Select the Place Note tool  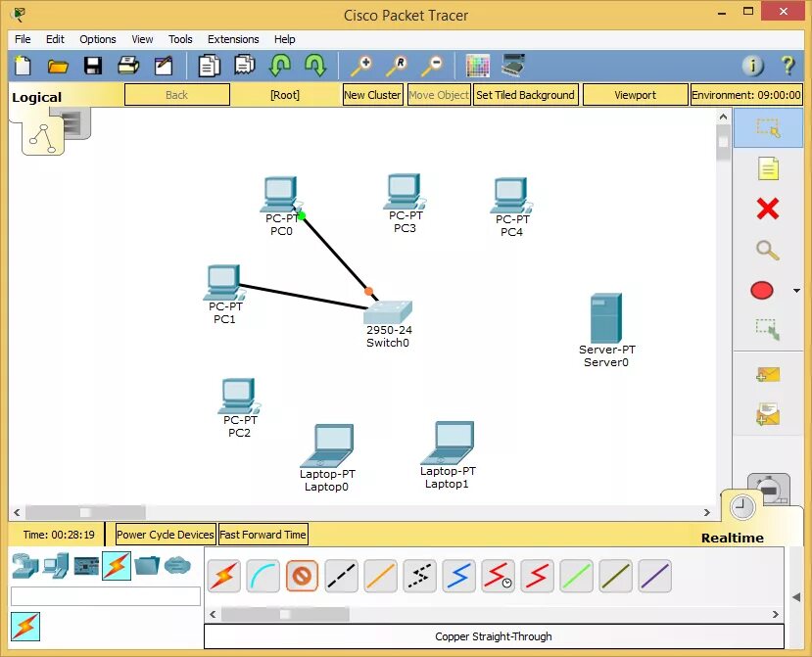coord(768,168)
